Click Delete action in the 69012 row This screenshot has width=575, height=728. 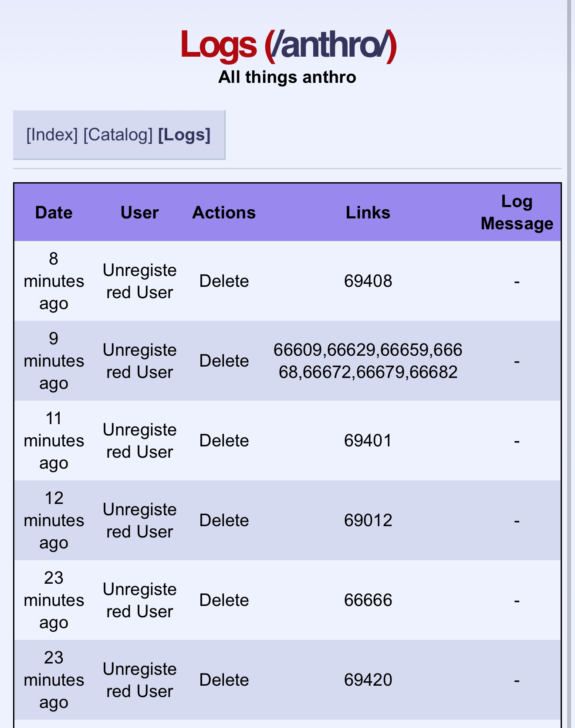(224, 520)
